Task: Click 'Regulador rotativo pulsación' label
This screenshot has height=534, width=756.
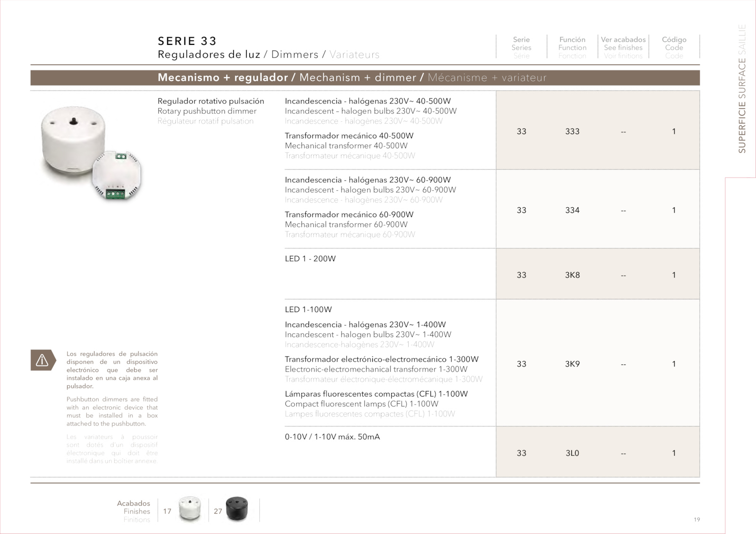Action: coord(211,101)
